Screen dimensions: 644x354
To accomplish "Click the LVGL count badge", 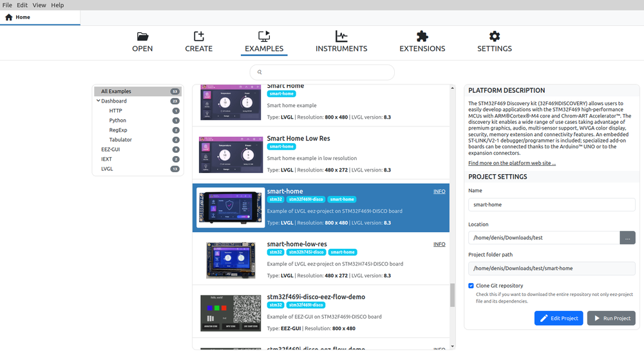I will [x=175, y=169].
